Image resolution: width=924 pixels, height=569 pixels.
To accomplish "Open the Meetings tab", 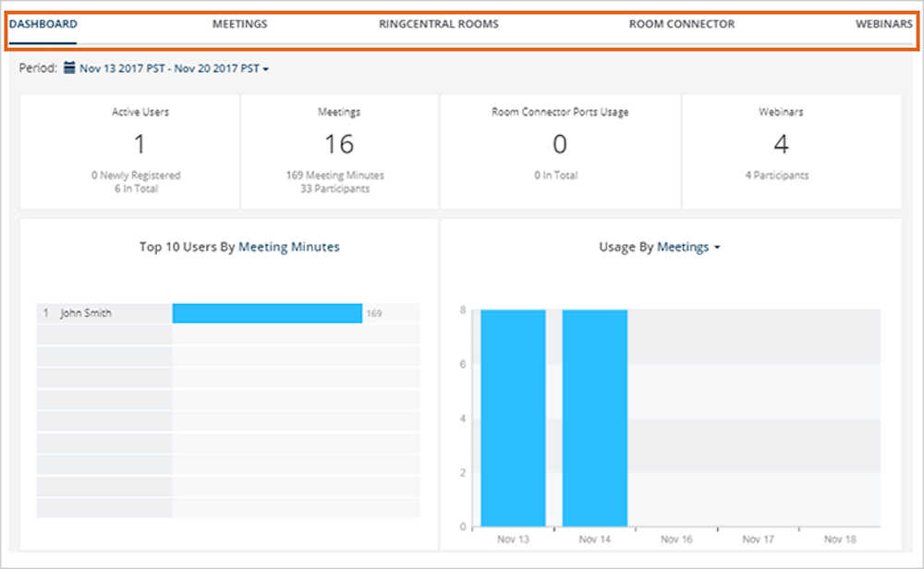I will [x=239, y=24].
